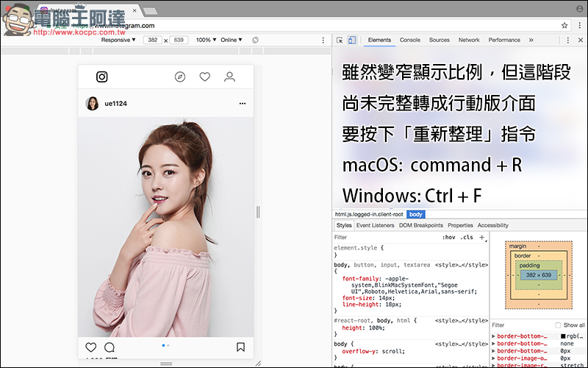Viewport: 588px width, 368px height.
Task: Open device toolbar three-dot more options
Action: point(323,40)
